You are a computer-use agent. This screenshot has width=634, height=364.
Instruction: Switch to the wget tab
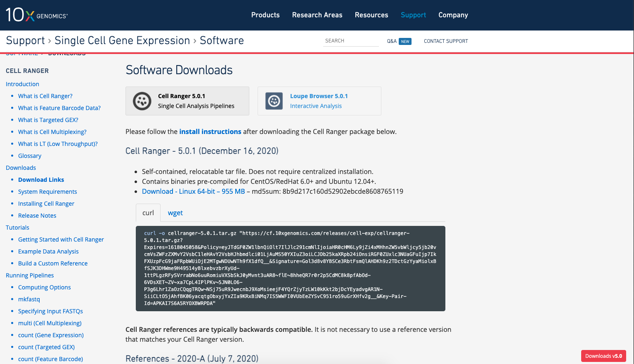tap(175, 213)
